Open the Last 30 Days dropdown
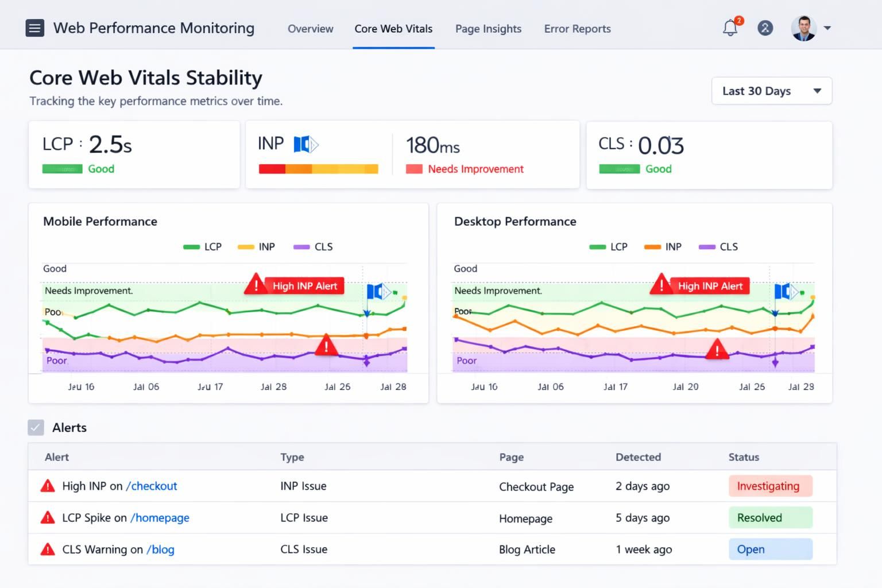Screen dimensions: 882x588 [x=771, y=91]
